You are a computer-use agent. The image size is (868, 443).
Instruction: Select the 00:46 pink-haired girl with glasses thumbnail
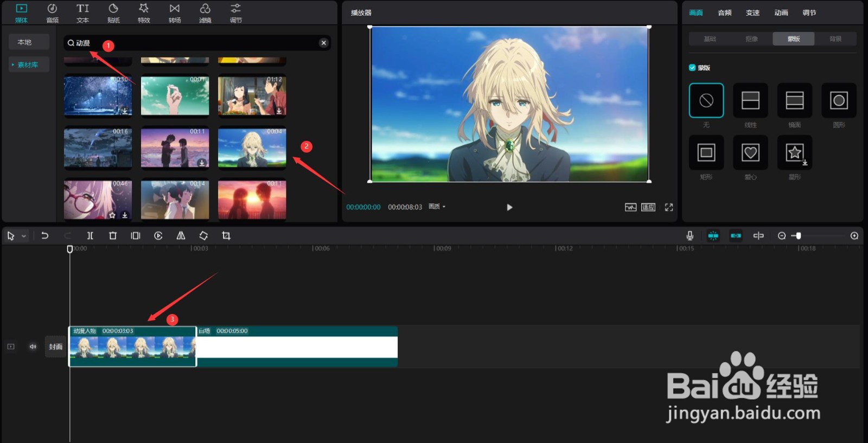click(98, 200)
